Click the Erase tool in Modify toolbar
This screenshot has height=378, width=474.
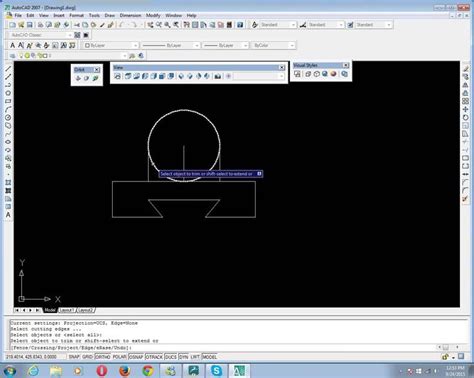coord(465,69)
